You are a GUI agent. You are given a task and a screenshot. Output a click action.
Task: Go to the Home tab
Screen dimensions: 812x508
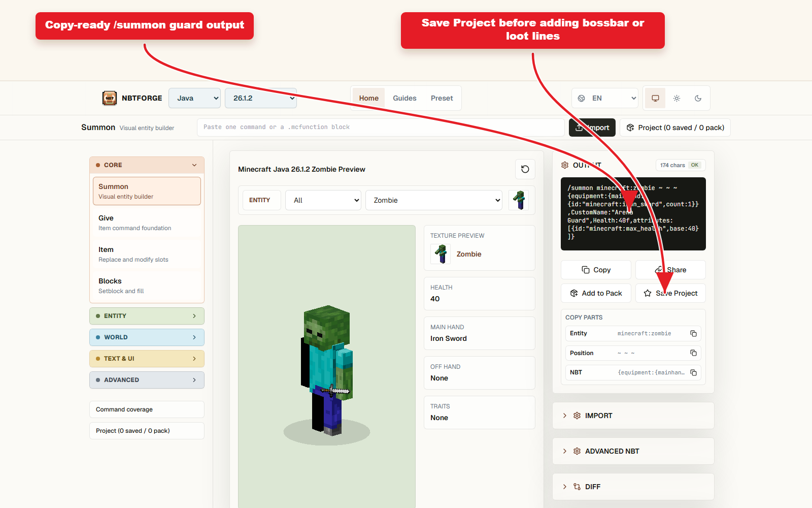[x=369, y=98]
